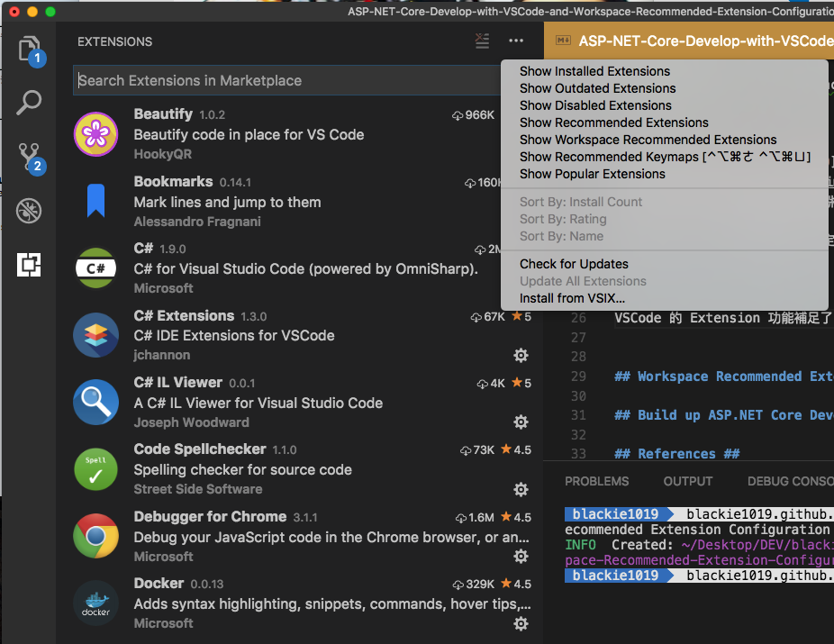Switch to the PROBLEMS panel tab
834x644 pixels.
coord(596,481)
